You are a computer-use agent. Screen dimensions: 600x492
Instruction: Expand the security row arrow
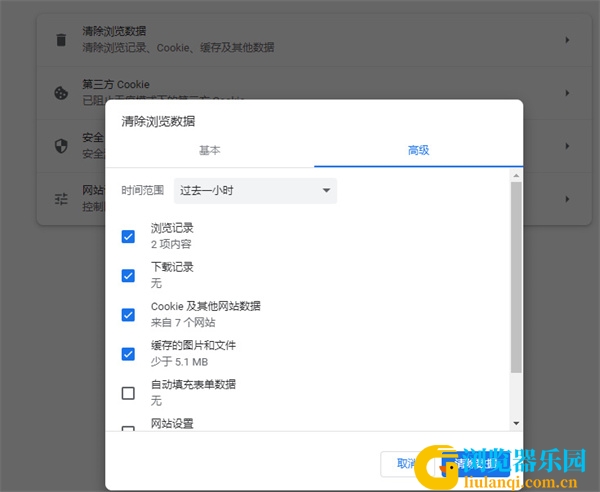pyautogui.click(x=567, y=146)
